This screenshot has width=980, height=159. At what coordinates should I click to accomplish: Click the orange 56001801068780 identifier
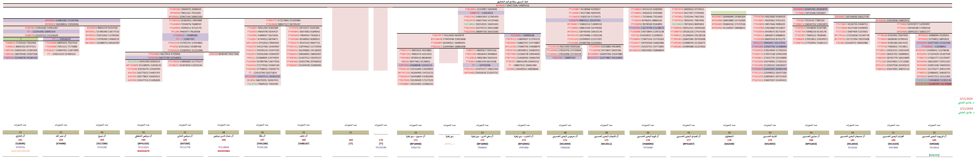(x=20, y=151)
